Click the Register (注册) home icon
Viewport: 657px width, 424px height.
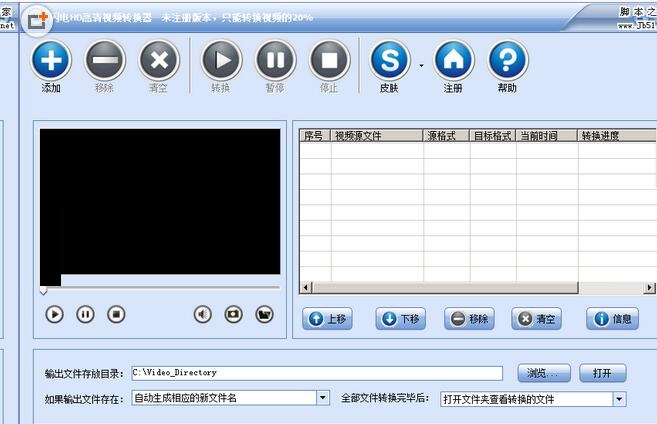tap(454, 60)
